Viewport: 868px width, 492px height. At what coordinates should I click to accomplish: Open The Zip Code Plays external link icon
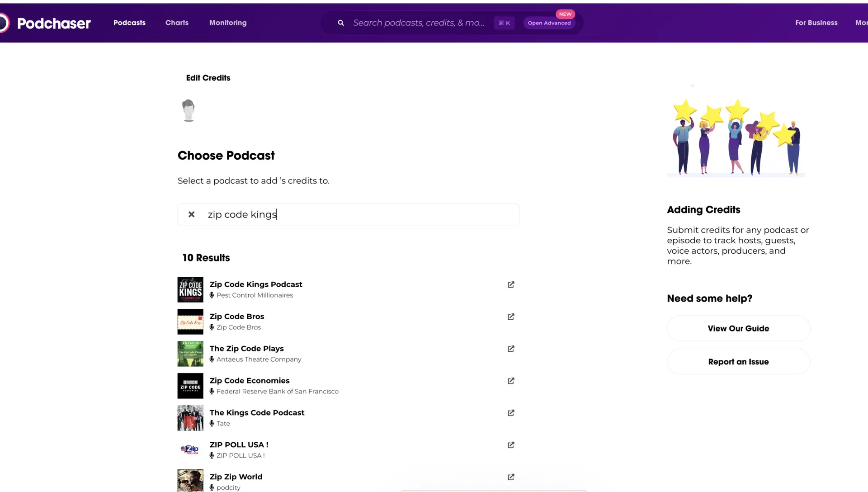510,349
